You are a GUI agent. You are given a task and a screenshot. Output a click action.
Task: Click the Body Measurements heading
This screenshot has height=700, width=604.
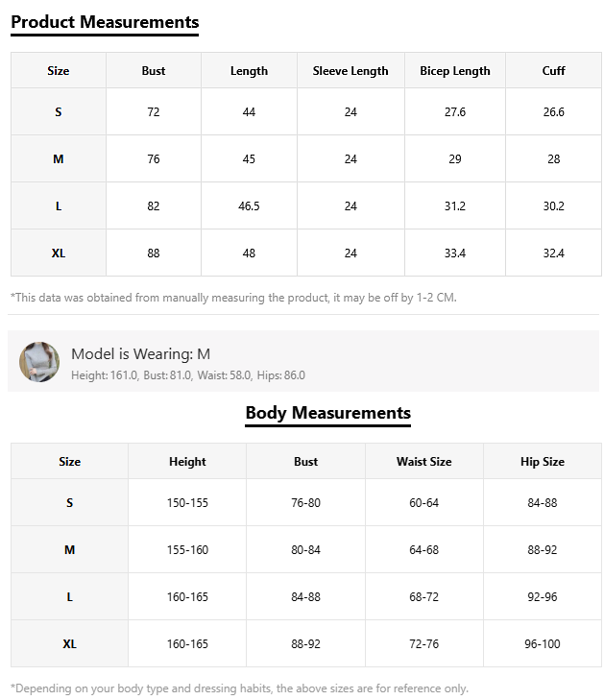pos(327,413)
